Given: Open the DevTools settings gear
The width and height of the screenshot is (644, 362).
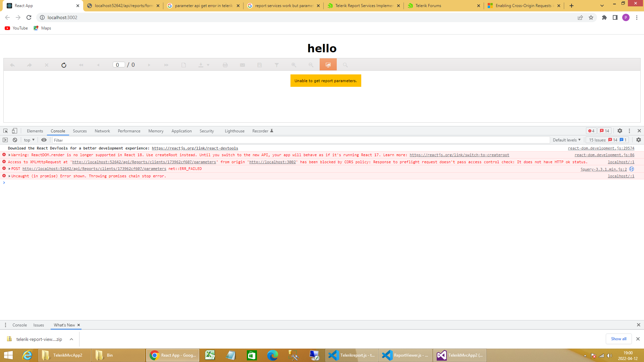Looking at the screenshot, I should pyautogui.click(x=620, y=131).
